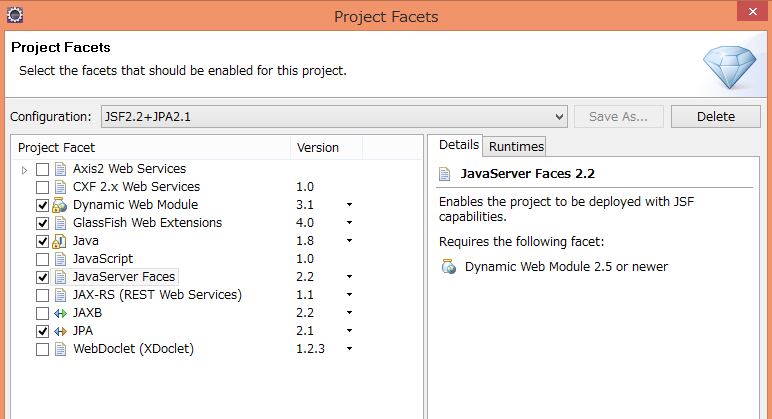Viewport: 772px width, 419px height.
Task: Click the JavaServer Faces facet icon
Action: (60, 277)
